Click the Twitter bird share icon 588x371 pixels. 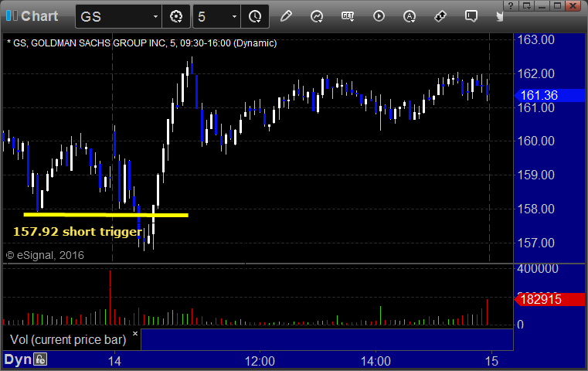coord(499,16)
